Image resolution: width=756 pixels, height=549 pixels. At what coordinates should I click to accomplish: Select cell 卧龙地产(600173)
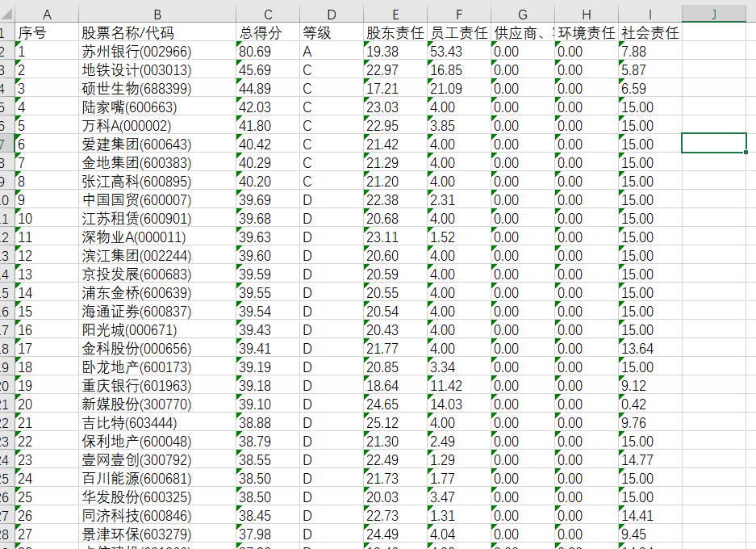pyautogui.click(x=157, y=367)
